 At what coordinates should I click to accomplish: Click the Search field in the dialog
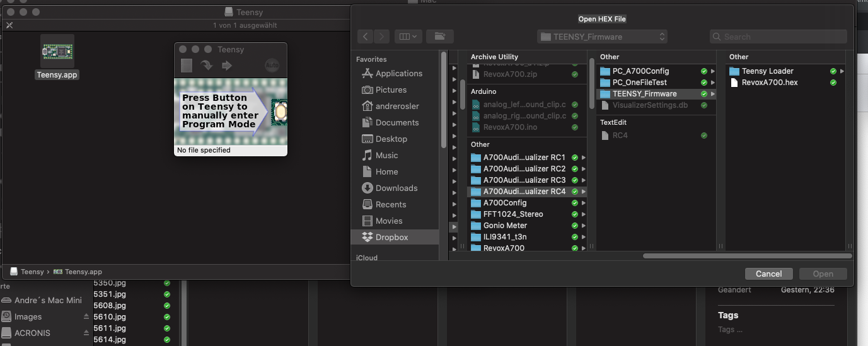pyautogui.click(x=778, y=37)
